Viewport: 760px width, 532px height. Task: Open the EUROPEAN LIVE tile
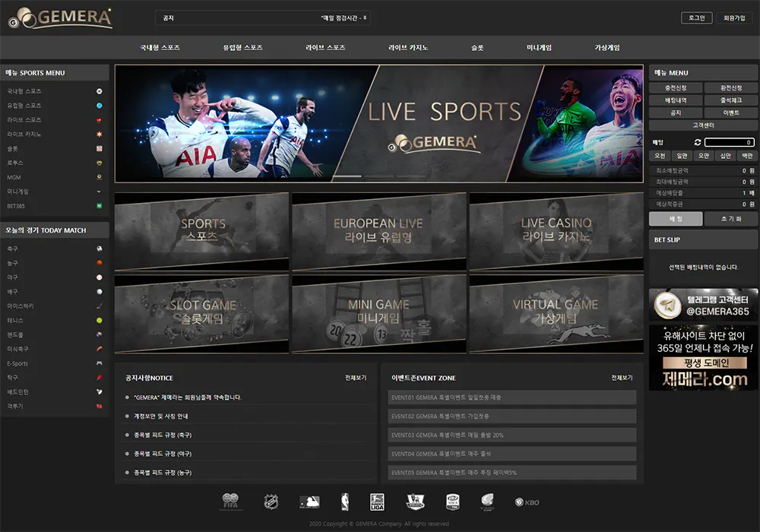tap(379, 232)
